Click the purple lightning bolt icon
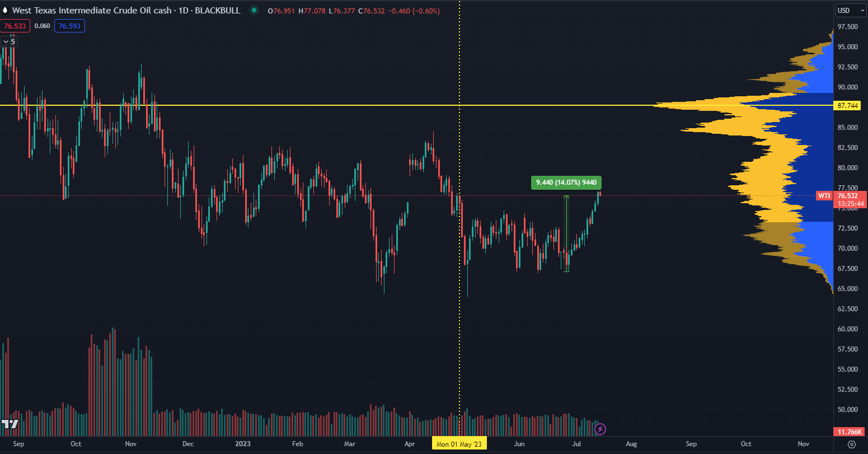868x454 pixels. point(600,429)
